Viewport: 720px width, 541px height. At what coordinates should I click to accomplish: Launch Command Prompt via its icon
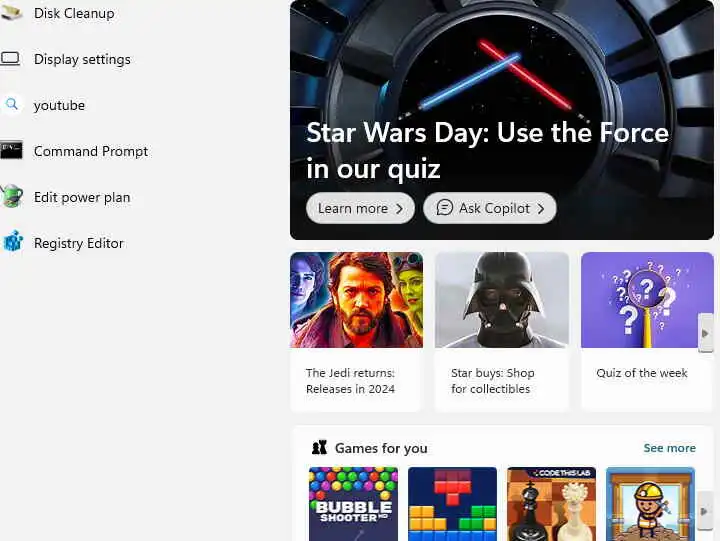pos(11,150)
